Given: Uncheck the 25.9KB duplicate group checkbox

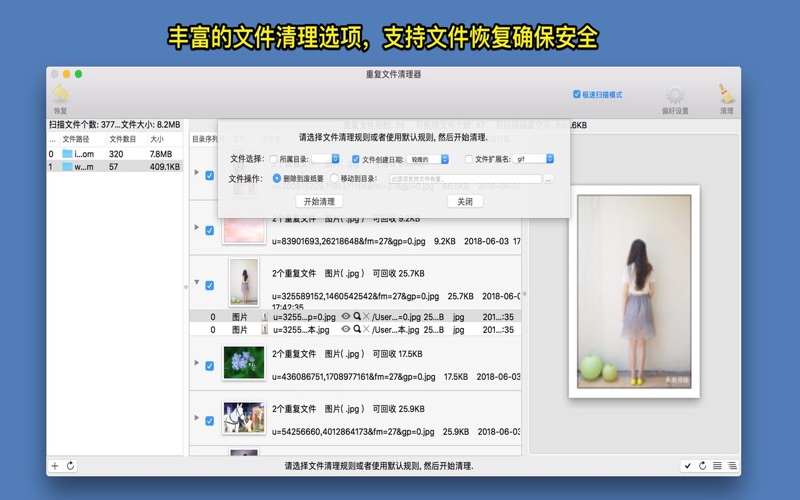Looking at the screenshot, I should pyautogui.click(x=210, y=421).
